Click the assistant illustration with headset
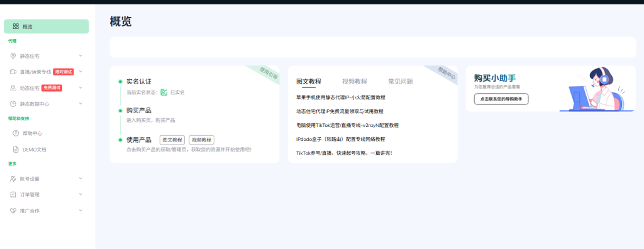The image size is (644, 249). click(x=597, y=89)
